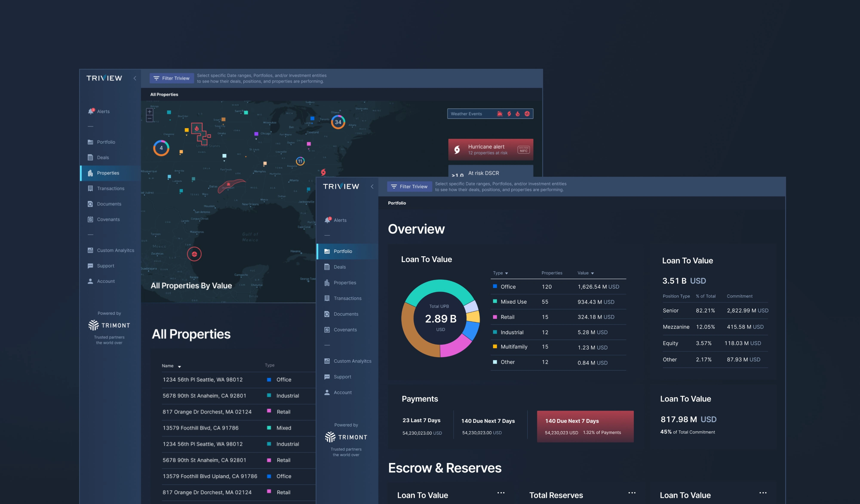The width and height of the screenshot is (860, 504).
Task: Select Deals in the front window sidebar
Action: click(x=339, y=267)
